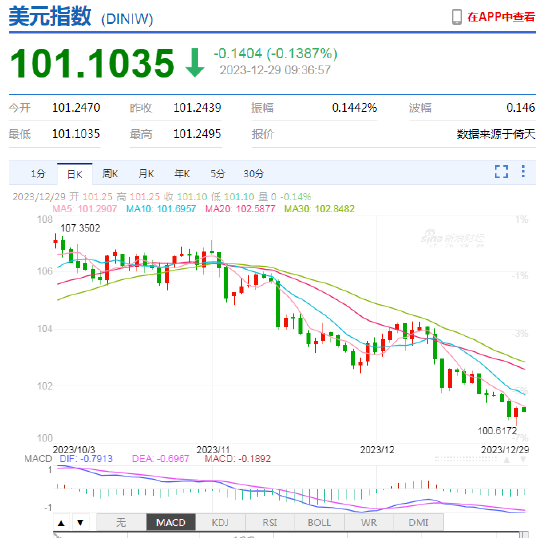The height and width of the screenshot is (538, 550).
Task: Click the sina watermark logo on chart
Action: [x=452, y=238]
